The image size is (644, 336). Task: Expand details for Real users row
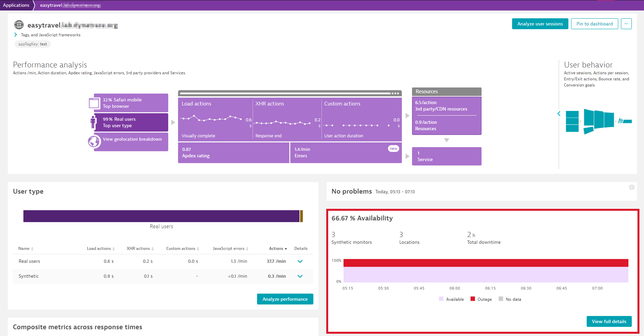tap(300, 261)
